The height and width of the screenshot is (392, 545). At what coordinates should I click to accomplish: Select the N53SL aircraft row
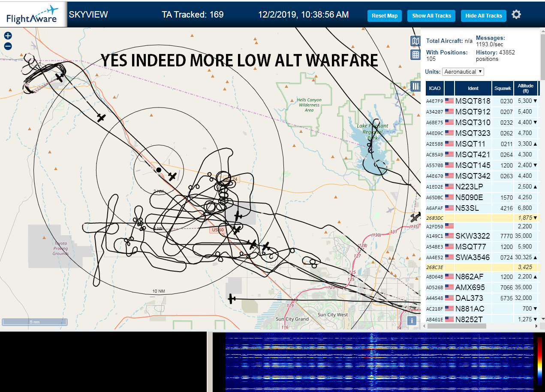[482, 208]
